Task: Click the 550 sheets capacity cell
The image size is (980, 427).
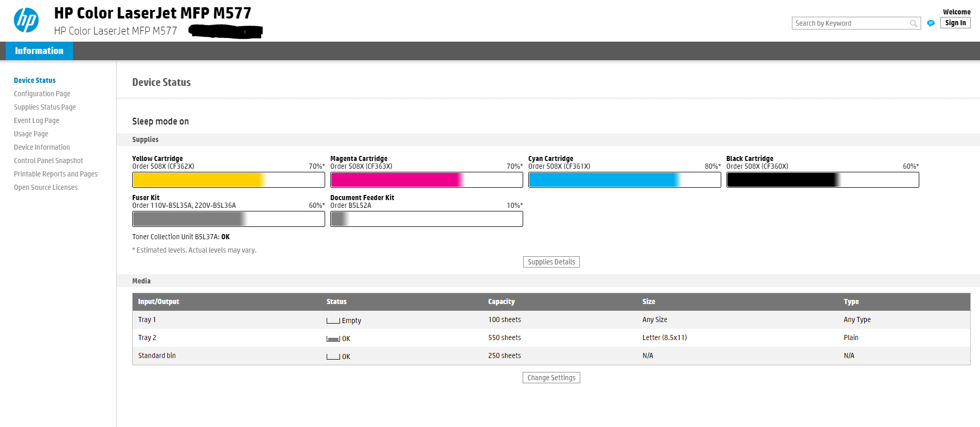Action: pos(505,337)
